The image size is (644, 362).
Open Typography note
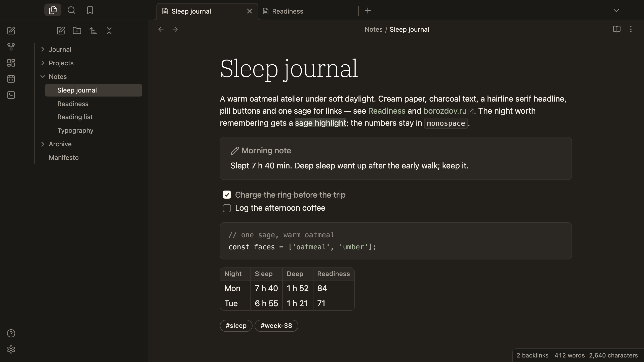coord(94,130)
